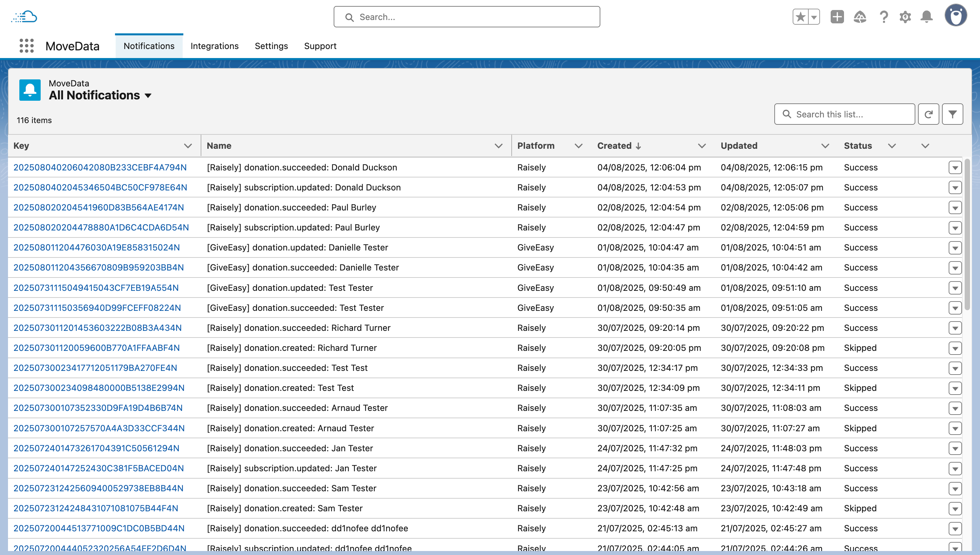Open the help question mark icon

tap(883, 17)
